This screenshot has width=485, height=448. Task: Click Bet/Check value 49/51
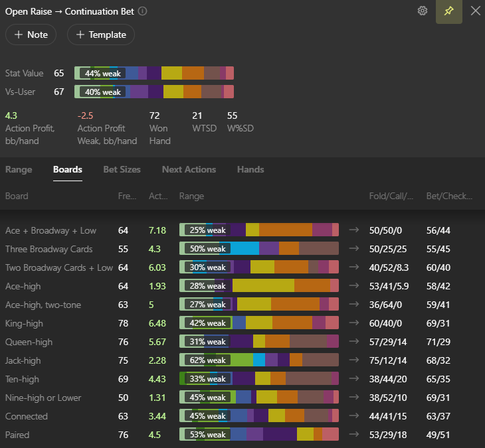(x=438, y=435)
